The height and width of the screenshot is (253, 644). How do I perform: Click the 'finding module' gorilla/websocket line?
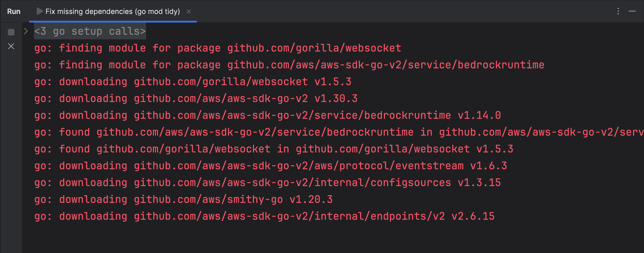[217, 48]
